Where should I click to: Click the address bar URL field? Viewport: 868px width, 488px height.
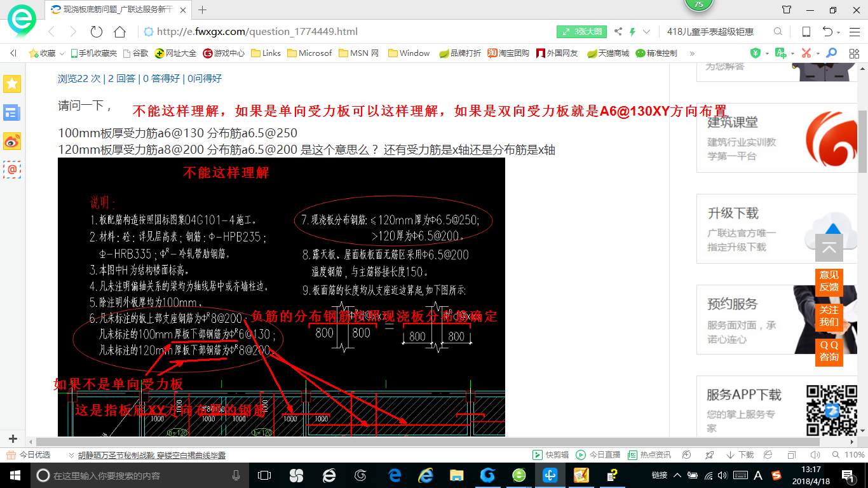click(347, 32)
